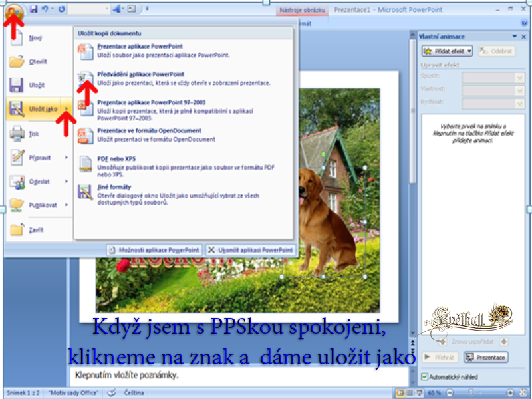The image size is (532, 399).
Task: Click the Přehrát button
Action: (440, 357)
